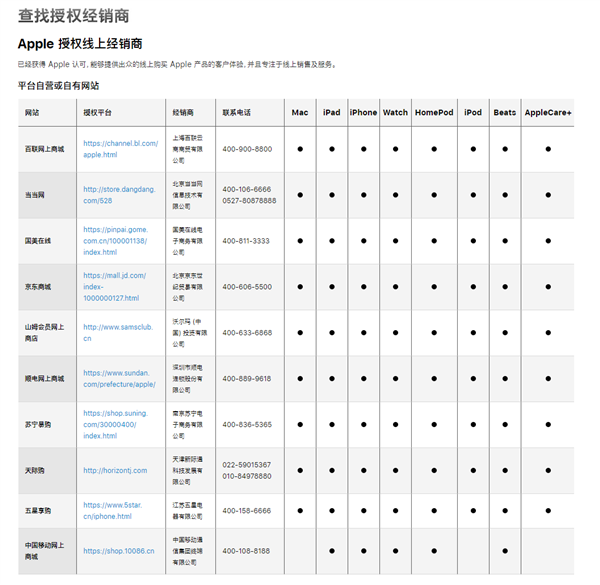Click the HomePod column header
This screenshot has height=585, width=600.
[x=434, y=112]
